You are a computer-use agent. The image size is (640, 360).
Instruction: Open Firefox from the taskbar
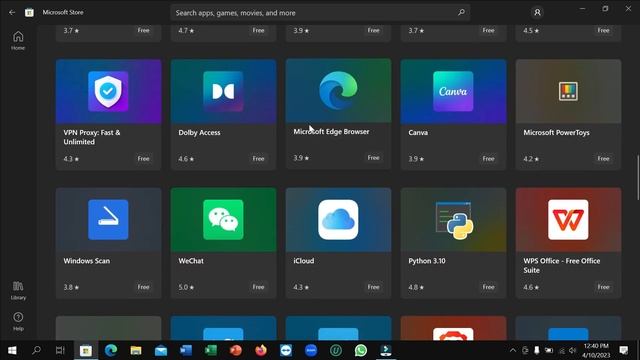click(x=260, y=350)
